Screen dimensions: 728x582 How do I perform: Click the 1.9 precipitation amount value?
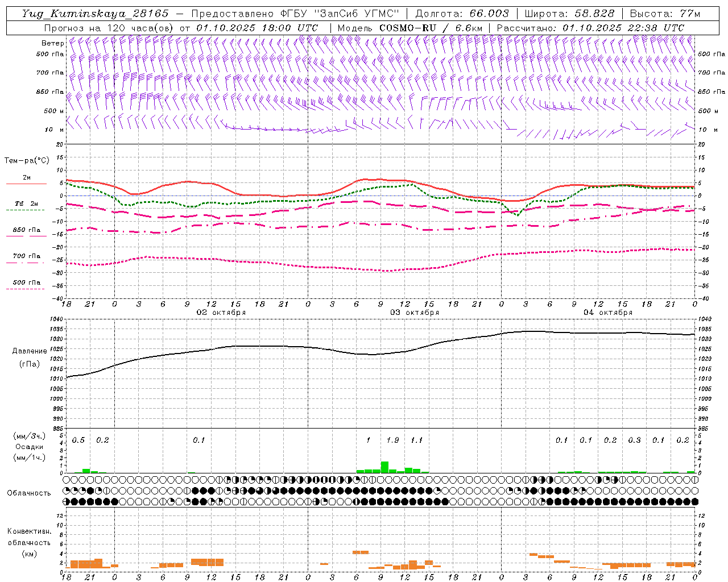click(392, 440)
